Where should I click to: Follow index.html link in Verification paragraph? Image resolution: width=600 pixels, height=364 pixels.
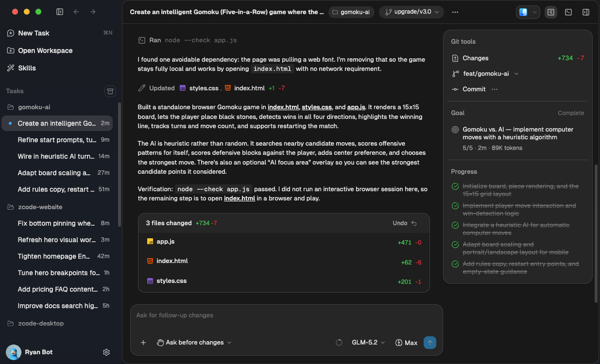click(x=239, y=198)
